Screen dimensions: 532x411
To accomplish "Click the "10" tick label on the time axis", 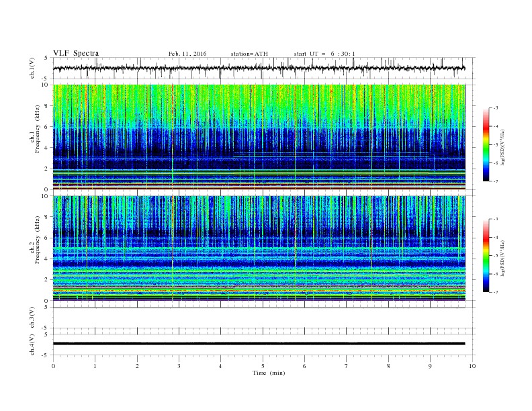I will [472, 366].
